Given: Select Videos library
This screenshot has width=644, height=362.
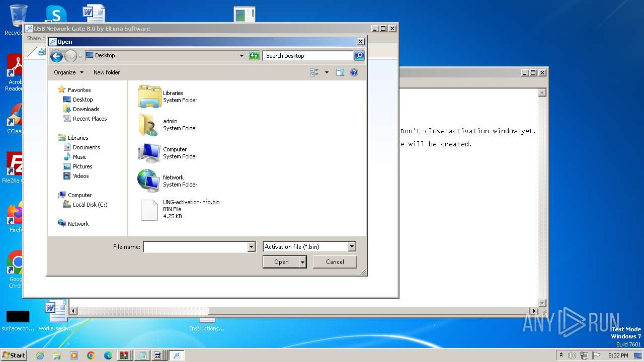Looking at the screenshot, I should 81,176.
